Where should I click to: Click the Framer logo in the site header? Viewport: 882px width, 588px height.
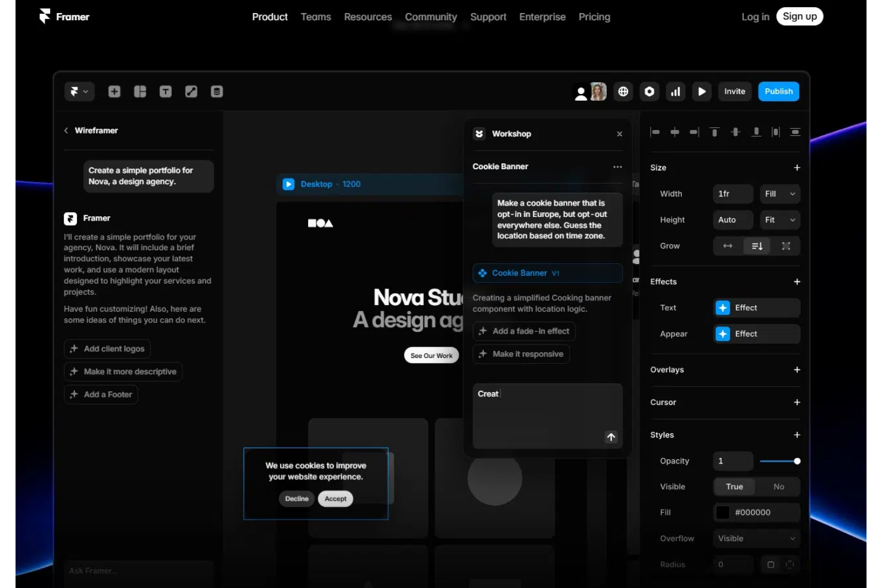click(64, 17)
